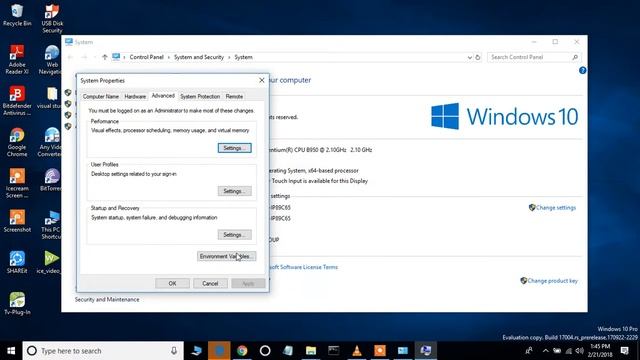Click Security and Maintenance link
Viewport: 640px width, 360px height.
[107, 300]
